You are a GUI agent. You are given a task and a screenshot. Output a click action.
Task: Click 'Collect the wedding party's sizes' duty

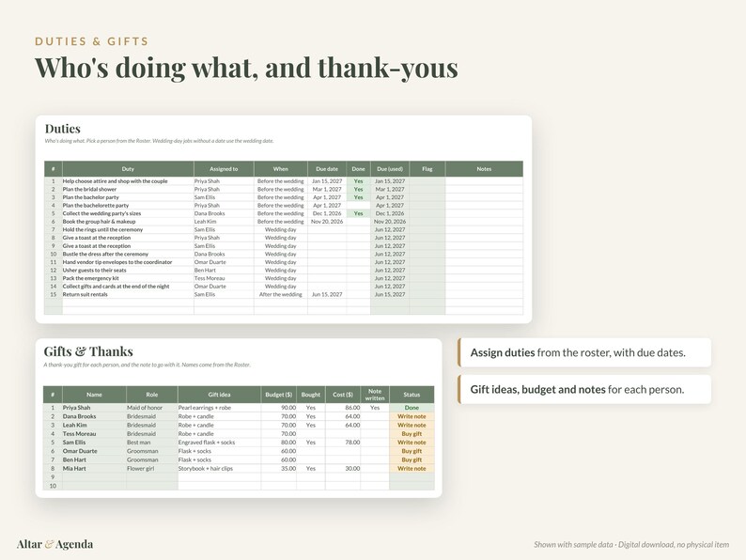point(101,213)
